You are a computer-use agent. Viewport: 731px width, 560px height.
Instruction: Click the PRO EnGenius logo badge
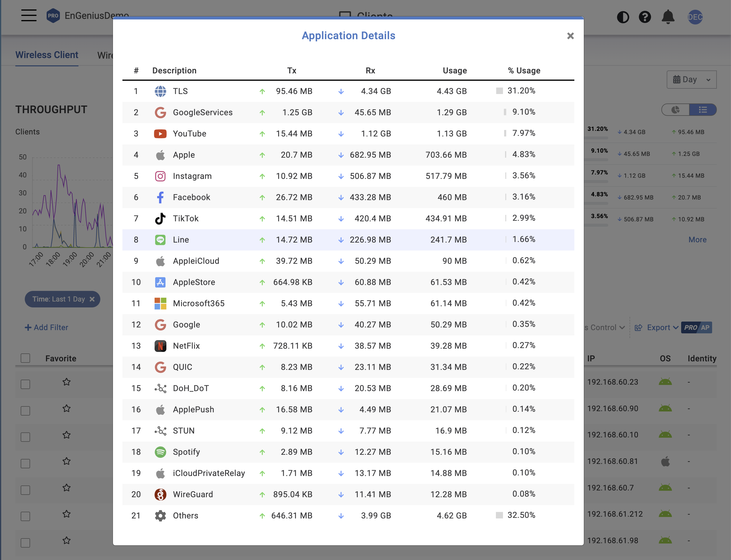pos(53,15)
